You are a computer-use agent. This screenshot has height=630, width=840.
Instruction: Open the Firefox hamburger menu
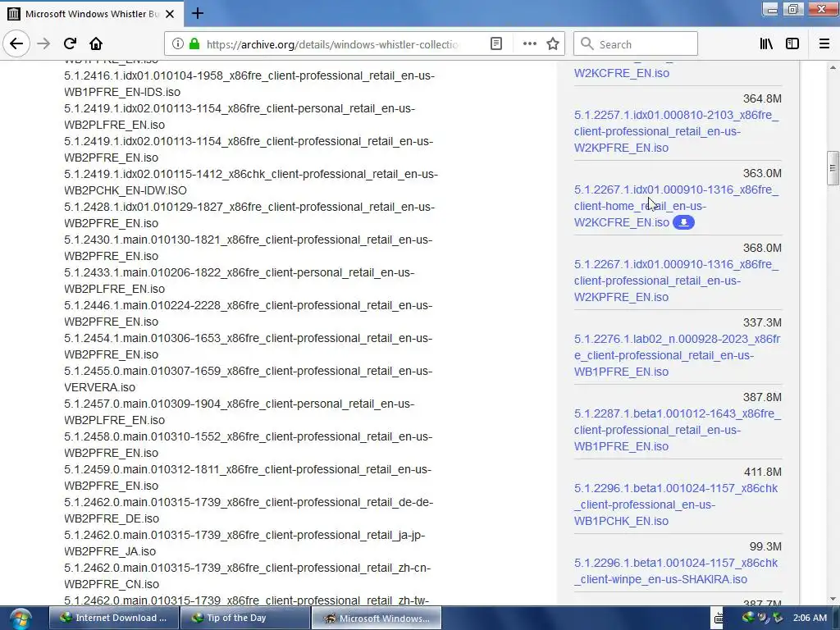[824, 44]
